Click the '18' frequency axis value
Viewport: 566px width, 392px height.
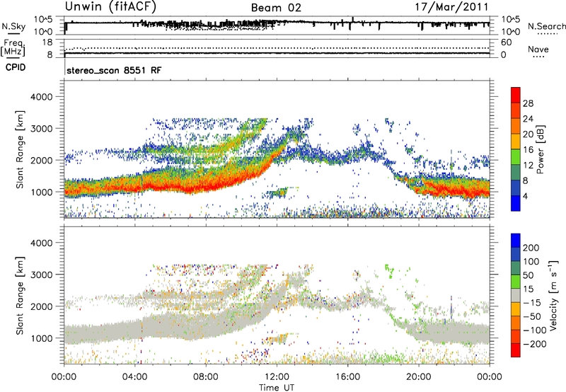47,42
